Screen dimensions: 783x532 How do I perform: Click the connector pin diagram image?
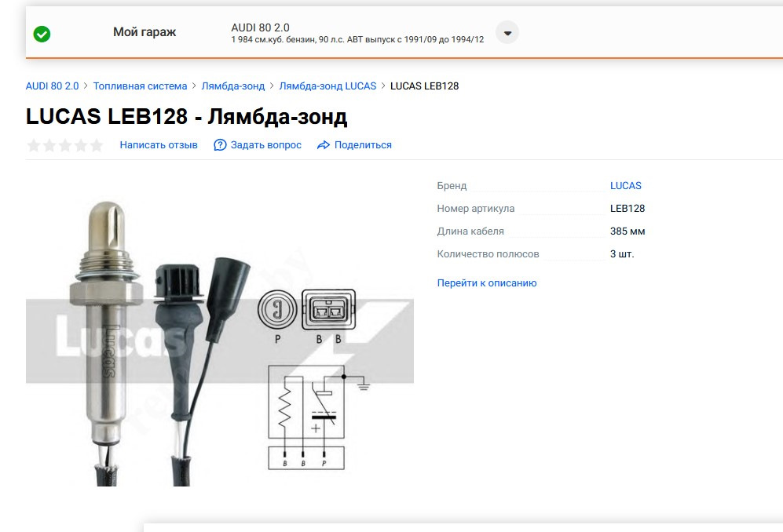(x=307, y=316)
